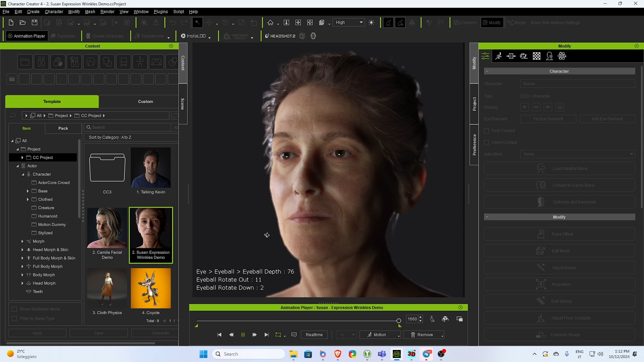Step to the previous frame
The height and width of the screenshot is (362, 644).
tap(231, 335)
